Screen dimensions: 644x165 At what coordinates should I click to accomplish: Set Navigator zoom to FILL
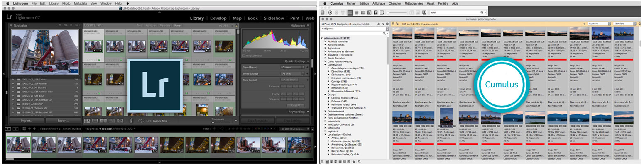click(x=66, y=25)
